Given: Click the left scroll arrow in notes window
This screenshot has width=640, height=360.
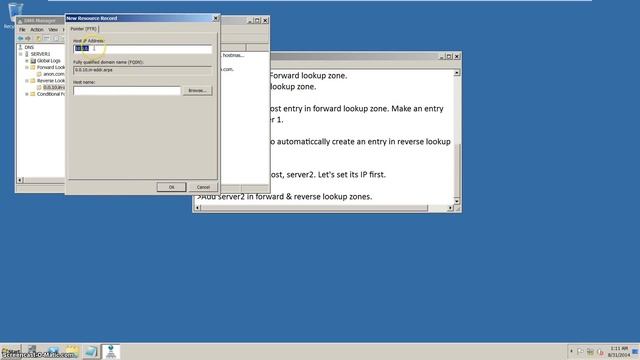Looking at the screenshot, I should [198, 208].
